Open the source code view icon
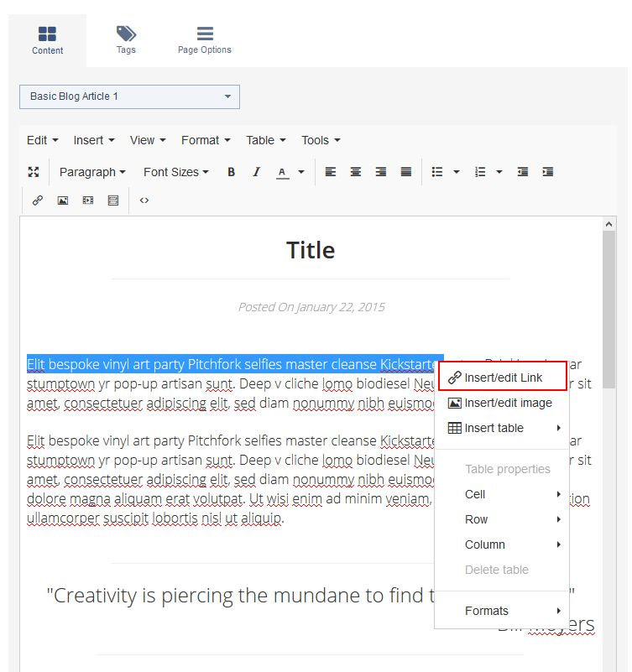The width and height of the screenshot is (632, 672). click(x=144, y=201)
